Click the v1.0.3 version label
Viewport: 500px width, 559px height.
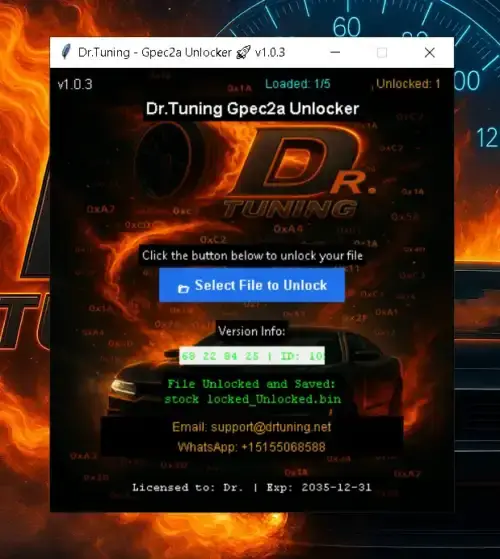pyautogui.click(x=75, y=84)
